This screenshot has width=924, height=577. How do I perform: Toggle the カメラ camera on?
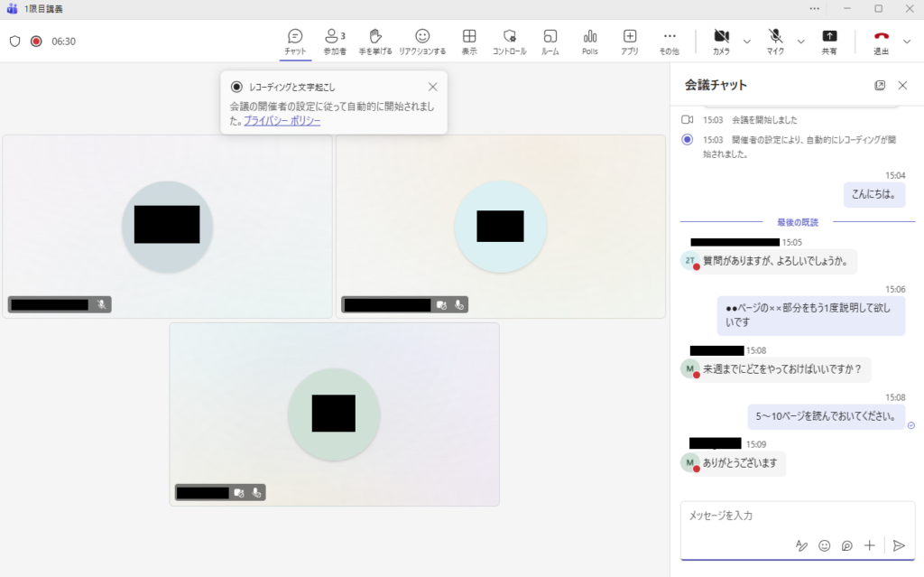click(x=721, y=41)
